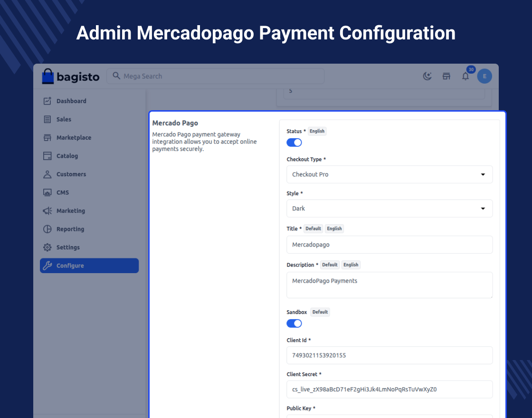Disable the Sandbox toggle
Image resolution: width=532 pixels, height=418 pixels.
pos(294,323)
